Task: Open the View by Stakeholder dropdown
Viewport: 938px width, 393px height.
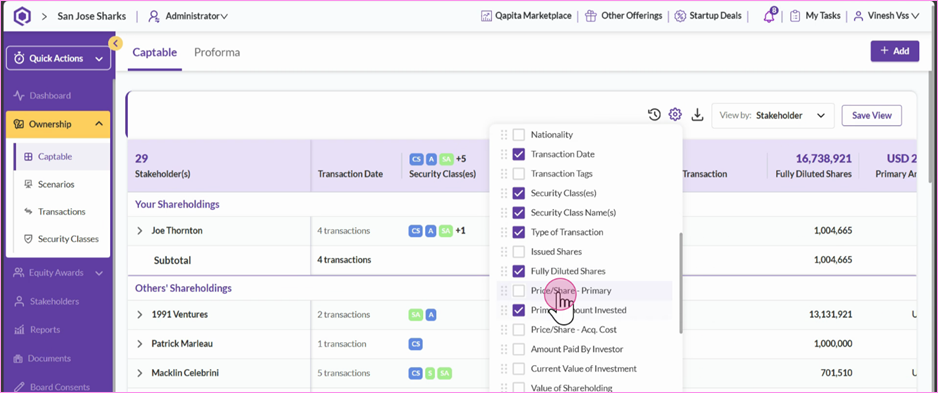Action: (773, 115)
